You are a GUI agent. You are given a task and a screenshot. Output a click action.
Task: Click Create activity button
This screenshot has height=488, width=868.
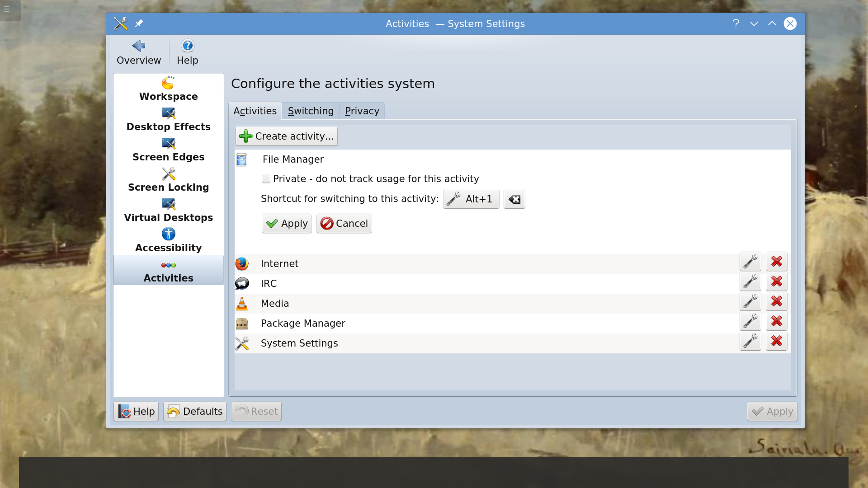287,136
